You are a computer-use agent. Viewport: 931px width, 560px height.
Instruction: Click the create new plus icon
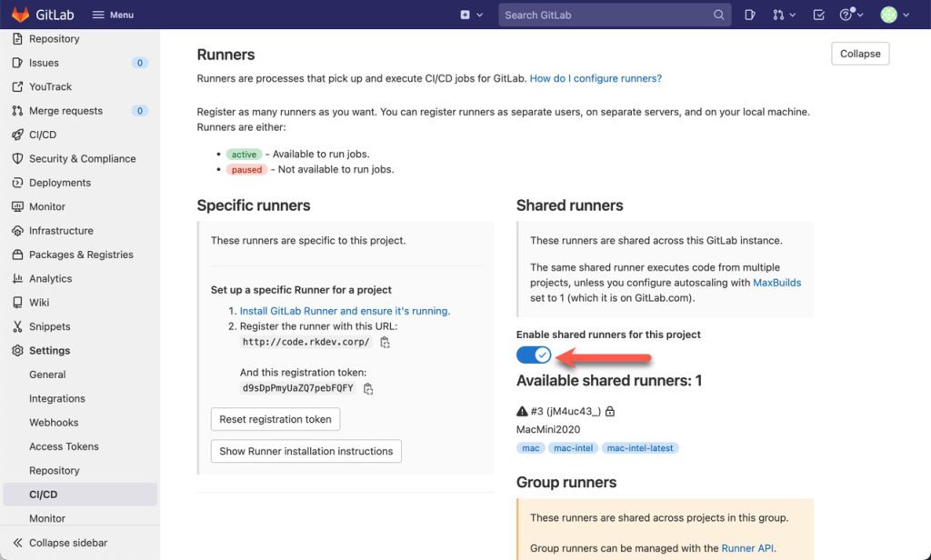(x=465, y=15)
